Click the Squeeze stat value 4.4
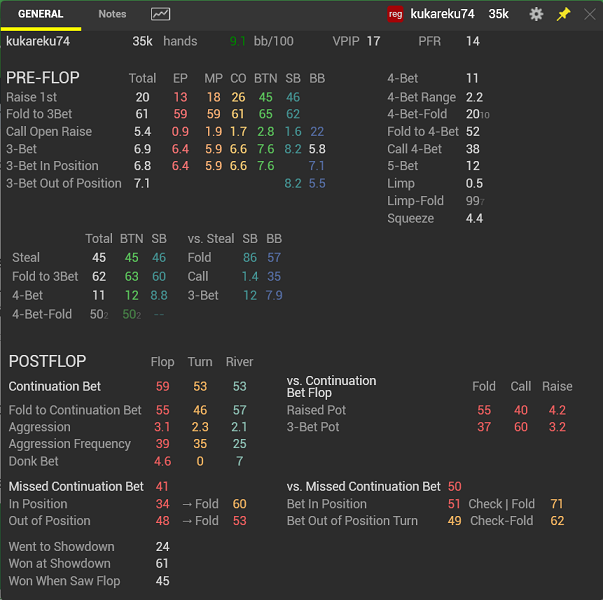The width and height of the screenshot is (603, 600). [474, 218]
